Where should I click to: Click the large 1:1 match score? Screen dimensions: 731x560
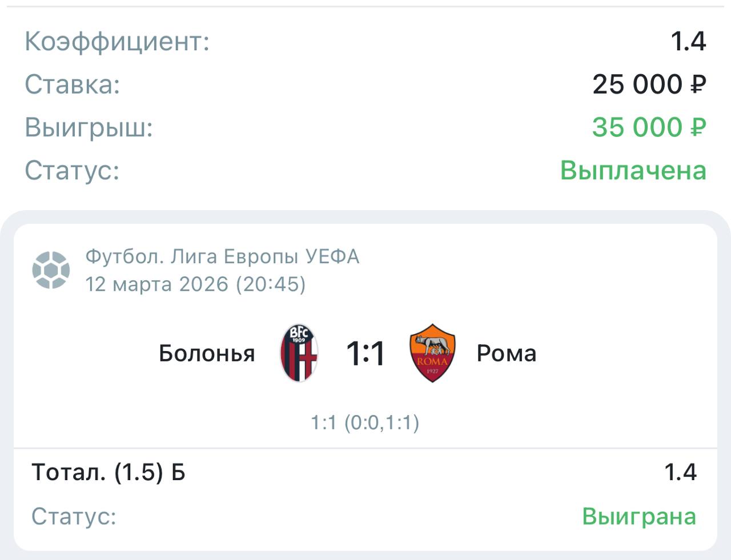pos(365,353)
